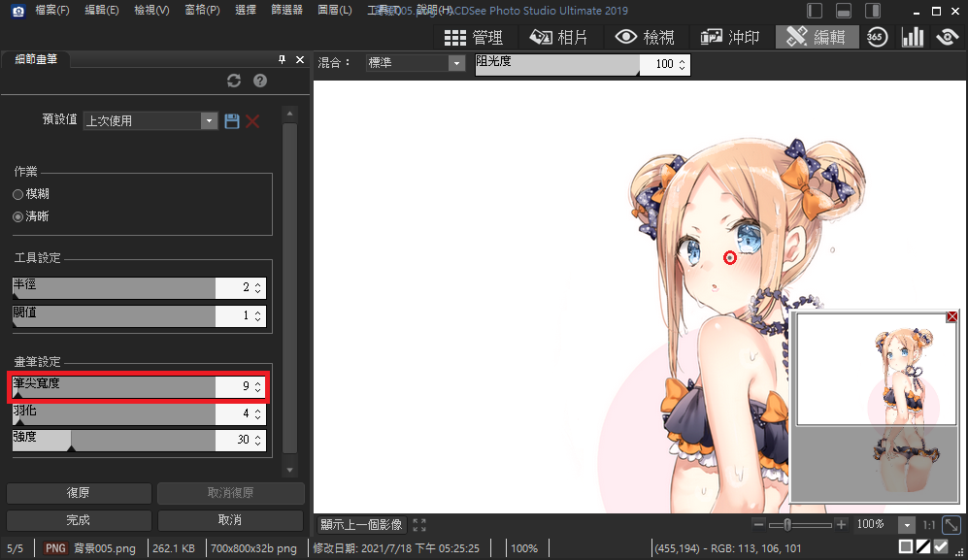Toggle the left pane layout icon in title bar

coord(815,11)
